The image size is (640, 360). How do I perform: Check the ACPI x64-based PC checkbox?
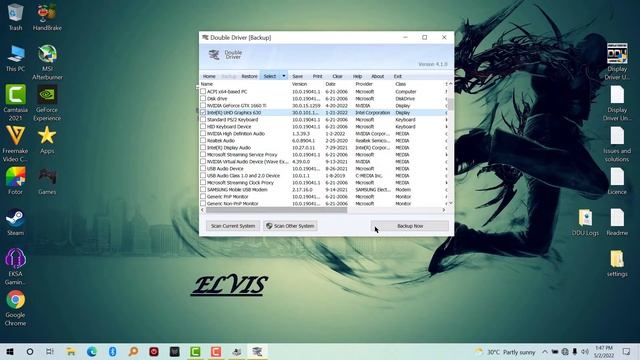(x=203, y=91)
